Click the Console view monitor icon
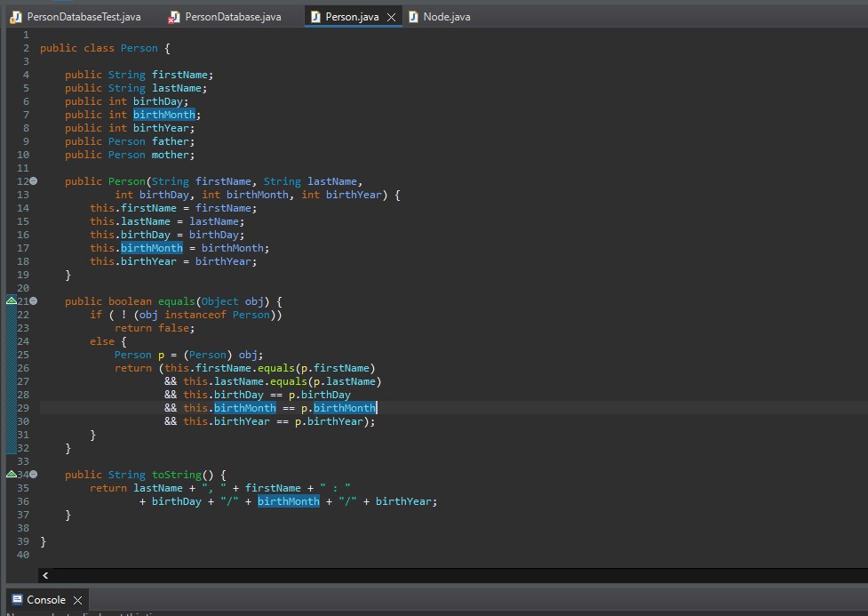Image resolution: width=868 pixels, height=616 pixels. click(x=16, y=600)
